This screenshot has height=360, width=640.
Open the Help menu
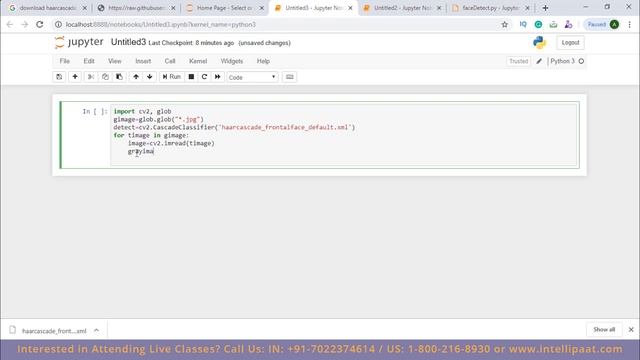tap(263, 61)
